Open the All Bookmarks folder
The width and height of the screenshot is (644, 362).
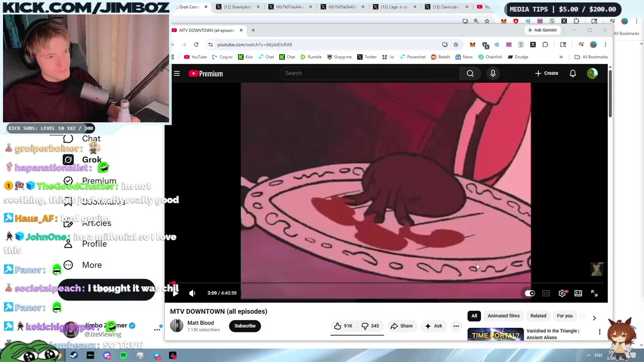pos(591,57)
